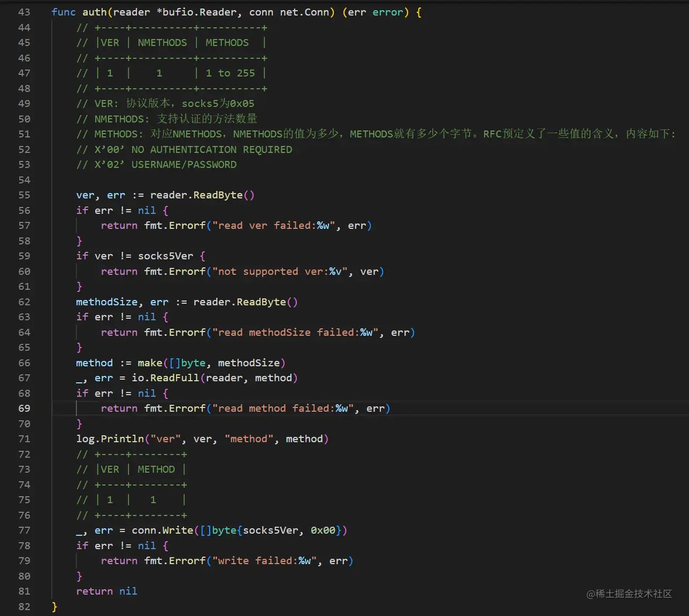The height and width of the screenshot is (616, 689).
Task: Click the closing brace on line 82
Action: pyautogui.click(x=54, y=606)
